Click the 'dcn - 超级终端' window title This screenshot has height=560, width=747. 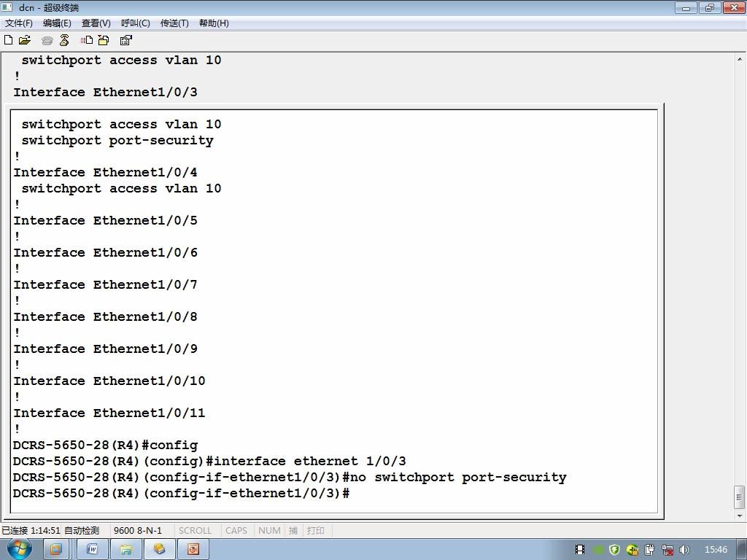coord(49,7)
